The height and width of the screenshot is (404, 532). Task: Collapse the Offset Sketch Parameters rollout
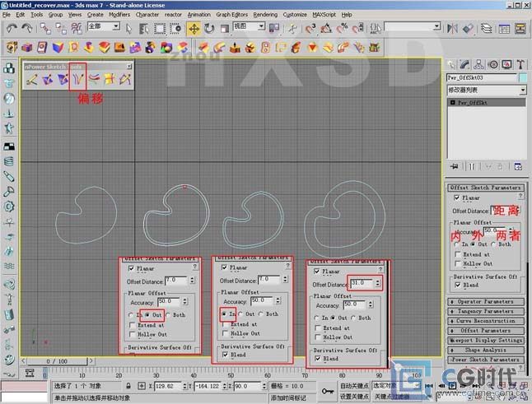pos(486,188)
